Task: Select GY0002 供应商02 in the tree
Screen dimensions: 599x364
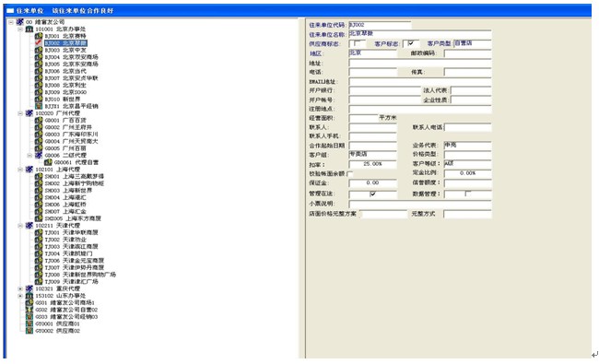Action: [58, 331]
